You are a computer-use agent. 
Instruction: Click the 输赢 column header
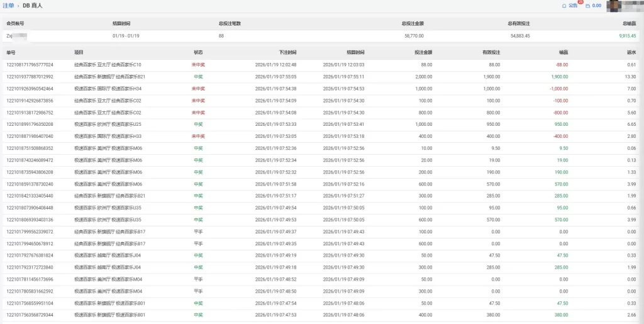coord(563,52)
